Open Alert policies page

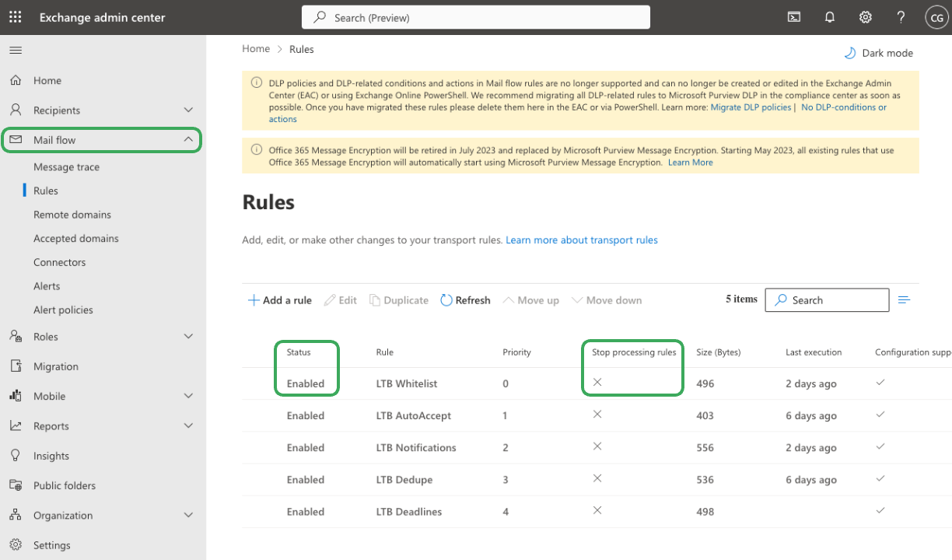[63, 310]
